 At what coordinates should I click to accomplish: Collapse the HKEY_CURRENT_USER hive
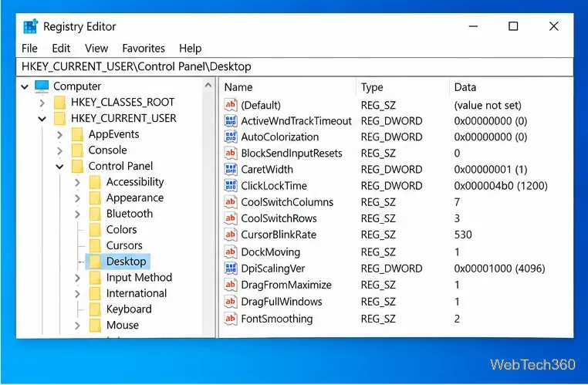tap(42, 119)
